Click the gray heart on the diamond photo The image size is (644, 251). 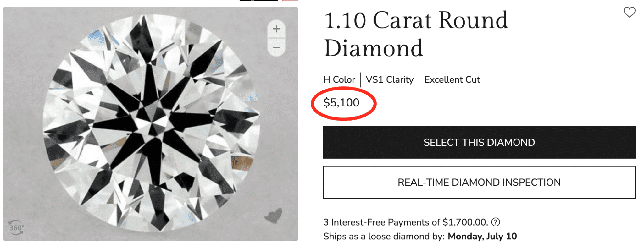pos(274,216)
